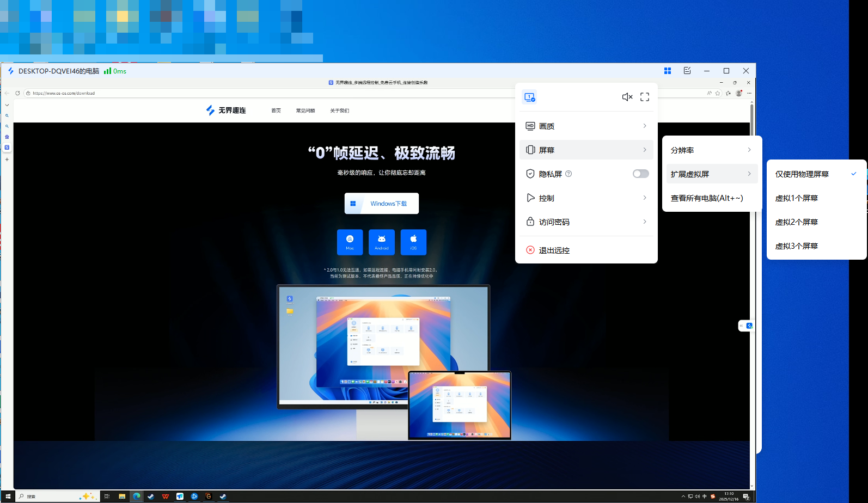Screen dimensions: 868x503
Task: Click the remote browser address bar URL
Action: 64,93
